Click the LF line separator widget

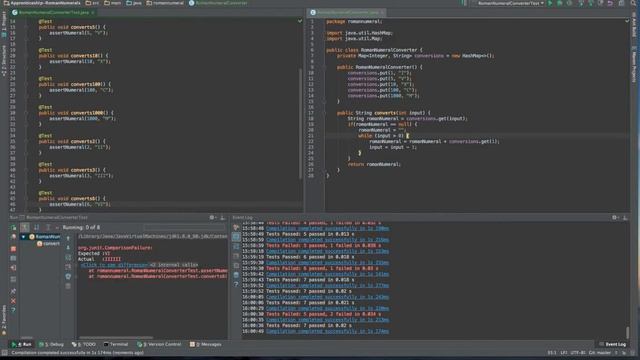point(564,353)
